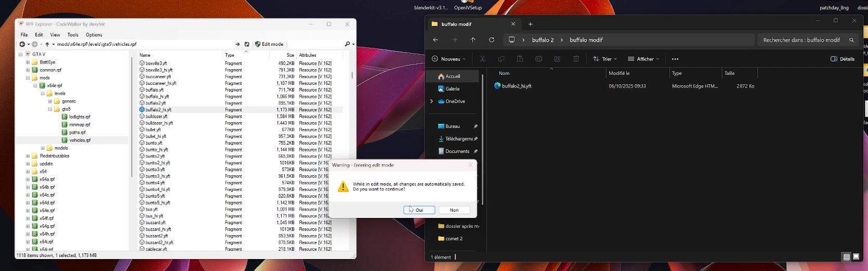Collapse the mods folder in the tree
Viewport: 868px width, 271px height.
tap(28, 78)
